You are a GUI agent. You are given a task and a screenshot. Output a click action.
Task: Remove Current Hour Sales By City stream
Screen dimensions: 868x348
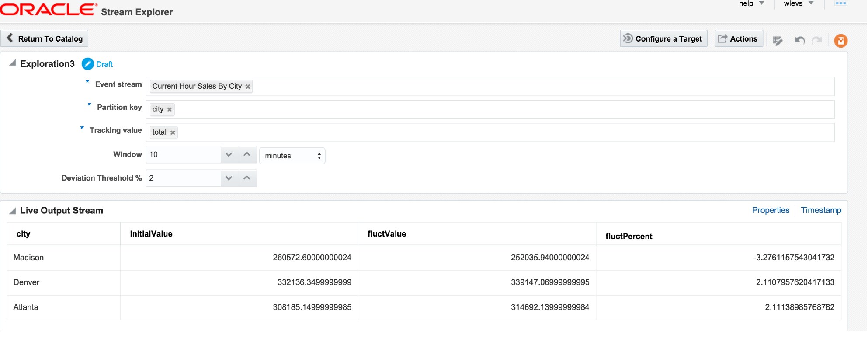(248, 87)
